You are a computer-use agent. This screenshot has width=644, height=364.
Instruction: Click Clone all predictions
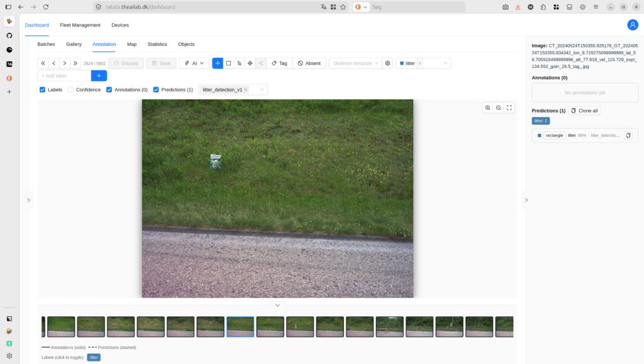[584, 111]
